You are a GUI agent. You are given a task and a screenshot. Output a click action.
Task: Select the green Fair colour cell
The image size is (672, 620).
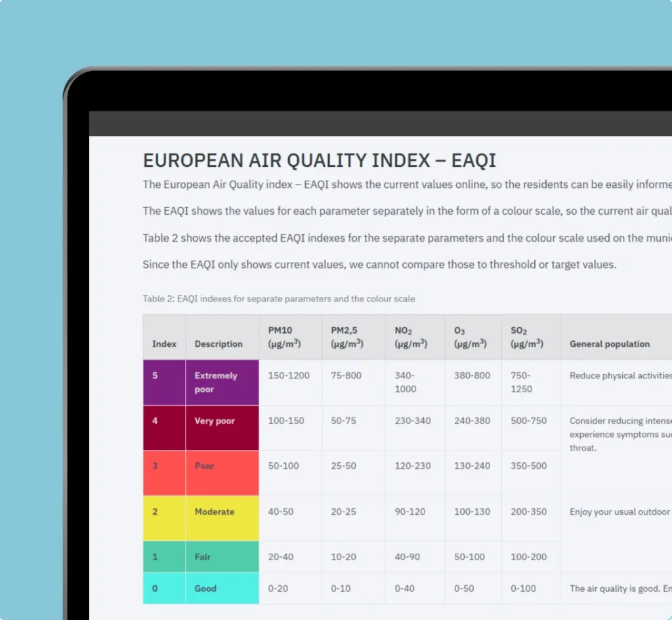pos(222,557)
